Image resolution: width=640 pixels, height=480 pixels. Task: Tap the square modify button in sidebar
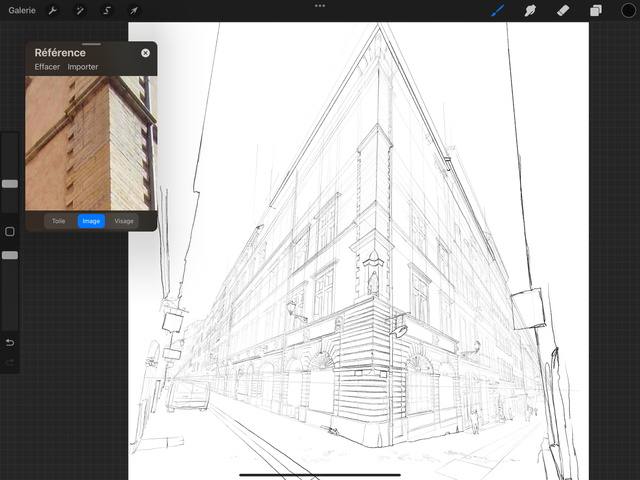tap(10, 231)
